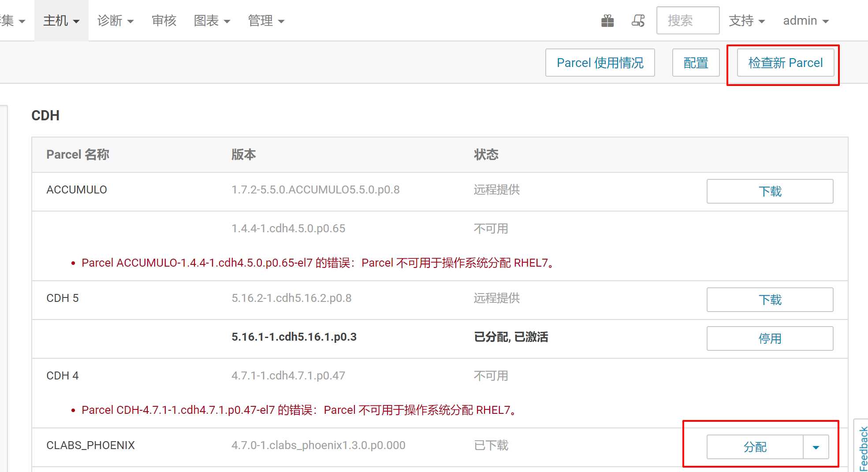
Task: Click the CDH 4 parcel name
Action: 63,375
